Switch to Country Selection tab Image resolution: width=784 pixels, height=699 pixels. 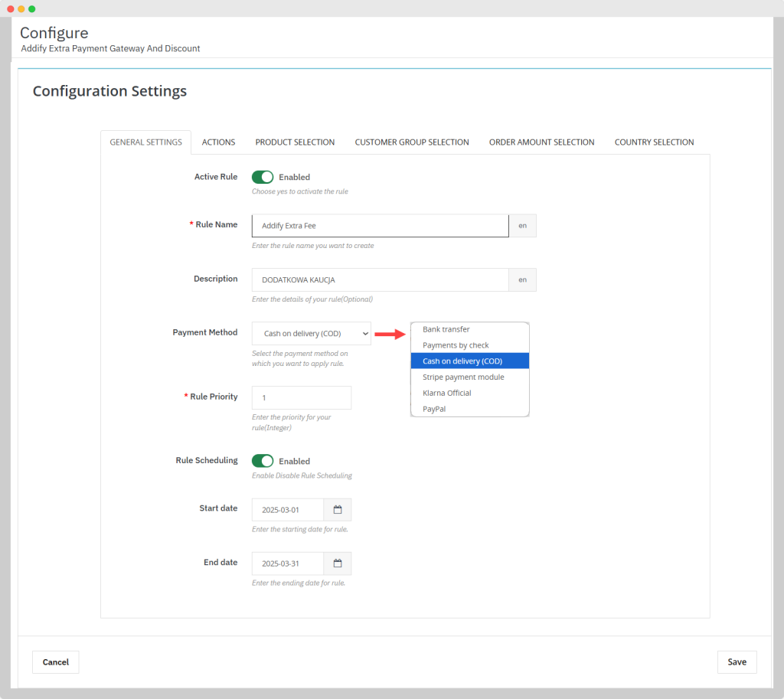click(654, 142)
